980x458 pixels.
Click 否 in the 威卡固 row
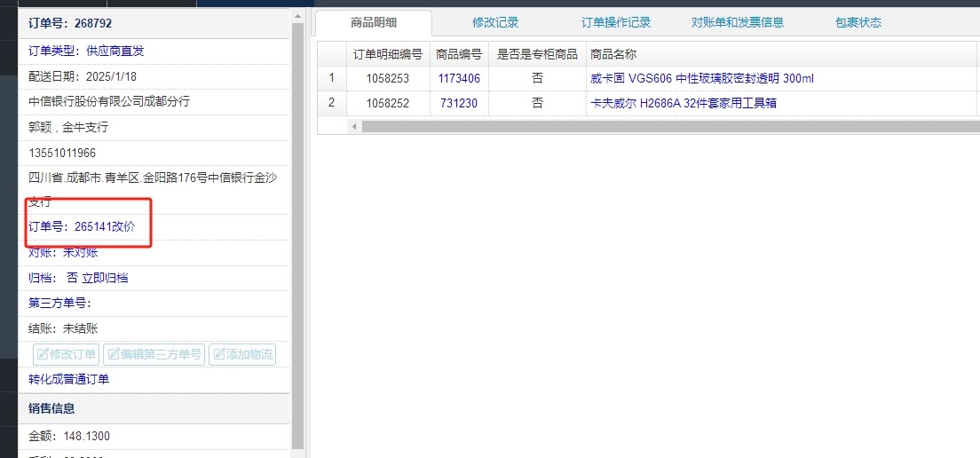[x=538, y=79]
